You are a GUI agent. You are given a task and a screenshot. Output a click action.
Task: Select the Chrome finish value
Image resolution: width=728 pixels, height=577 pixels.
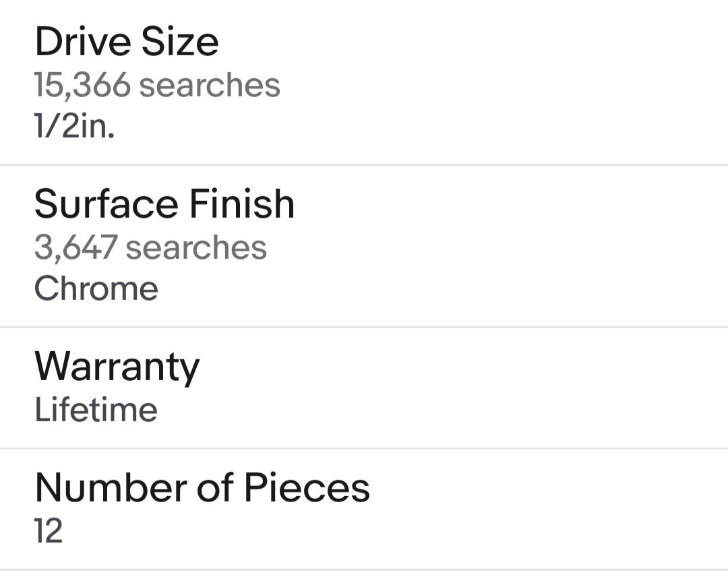[96, 288]
